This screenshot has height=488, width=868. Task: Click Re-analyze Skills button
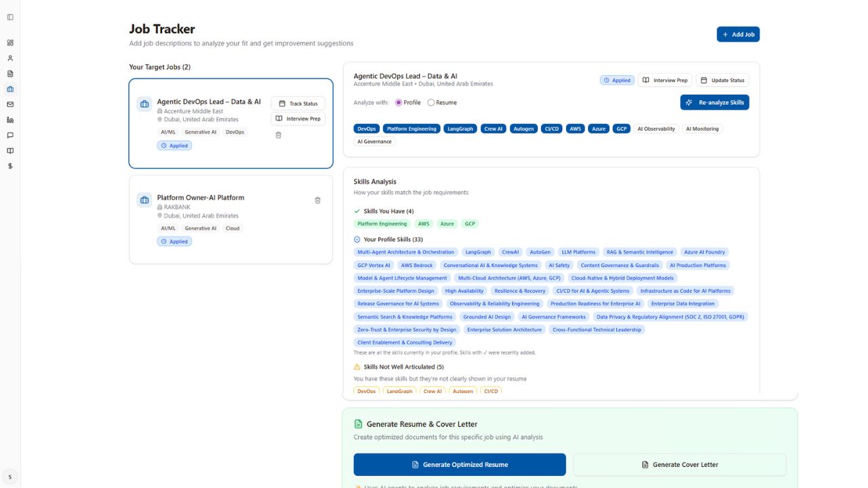tap(715, 102)
